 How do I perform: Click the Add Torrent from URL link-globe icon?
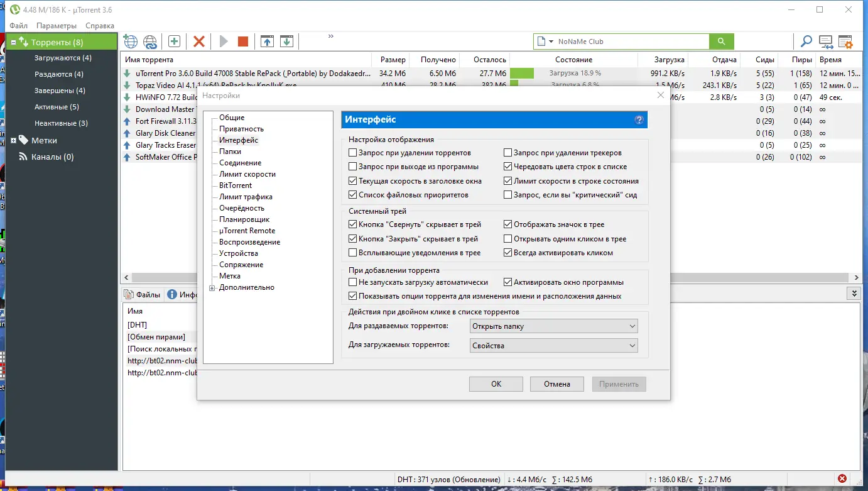150,41
